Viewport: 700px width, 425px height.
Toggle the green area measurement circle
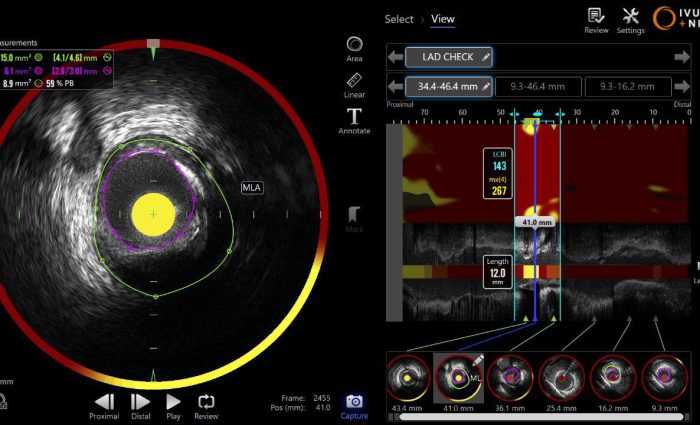point(39,58)
